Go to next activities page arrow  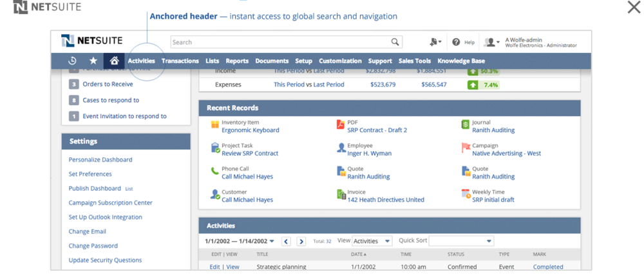point(301,241)
